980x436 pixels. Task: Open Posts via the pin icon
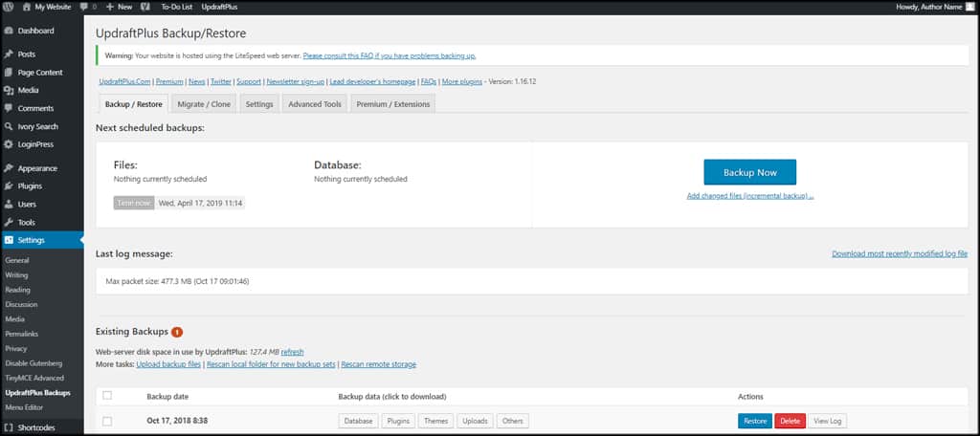[9, 54]
